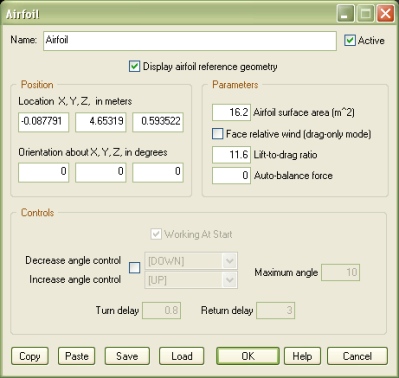Screen dimensions: 399x378
Task: Enable the angle control checkbox
Action: (x=134, y=267)
